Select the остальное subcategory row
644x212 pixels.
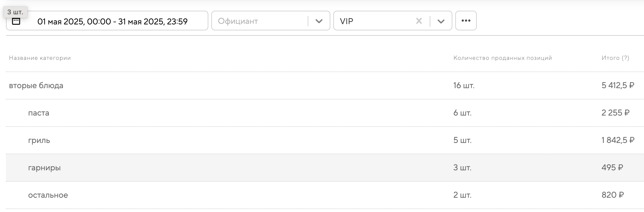pyautogui.click(x=48, y=195)
